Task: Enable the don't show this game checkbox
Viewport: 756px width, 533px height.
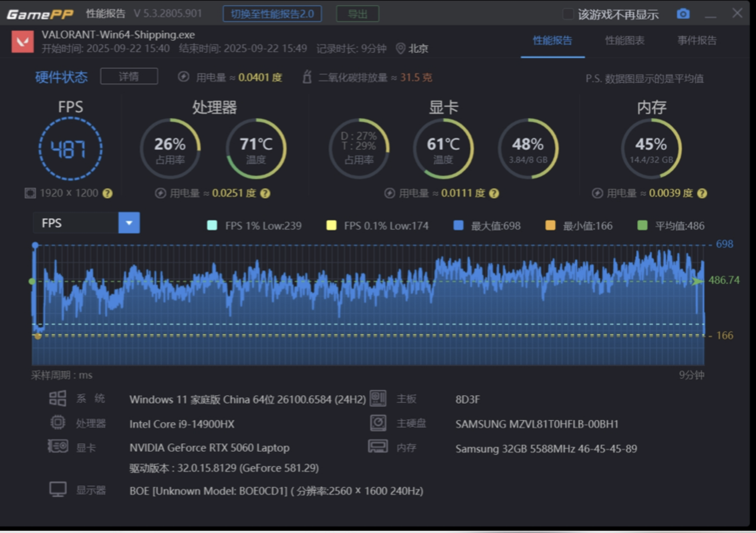Action: coord(568,14)
